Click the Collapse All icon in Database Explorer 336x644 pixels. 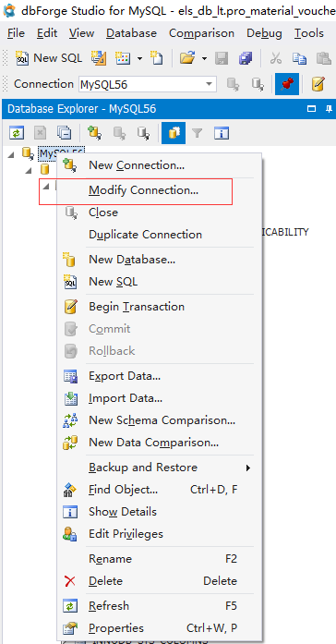[64, 133]
